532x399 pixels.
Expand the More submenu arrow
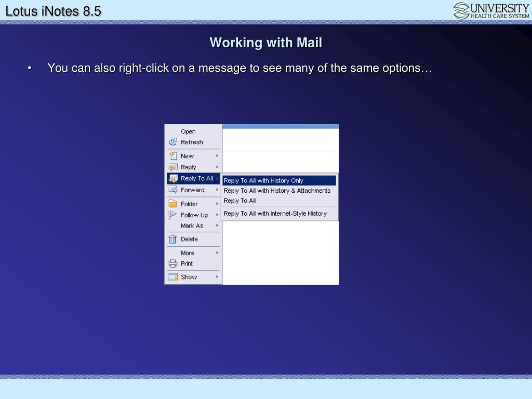pos(217,253)
